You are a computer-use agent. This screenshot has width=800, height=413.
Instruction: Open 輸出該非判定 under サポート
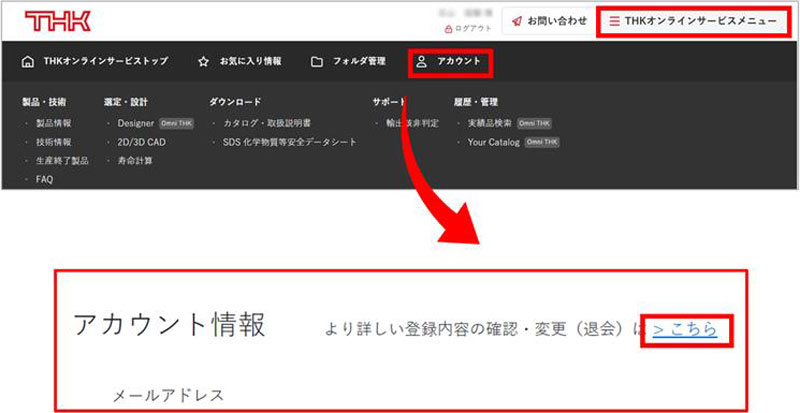[x=412, y=123]
